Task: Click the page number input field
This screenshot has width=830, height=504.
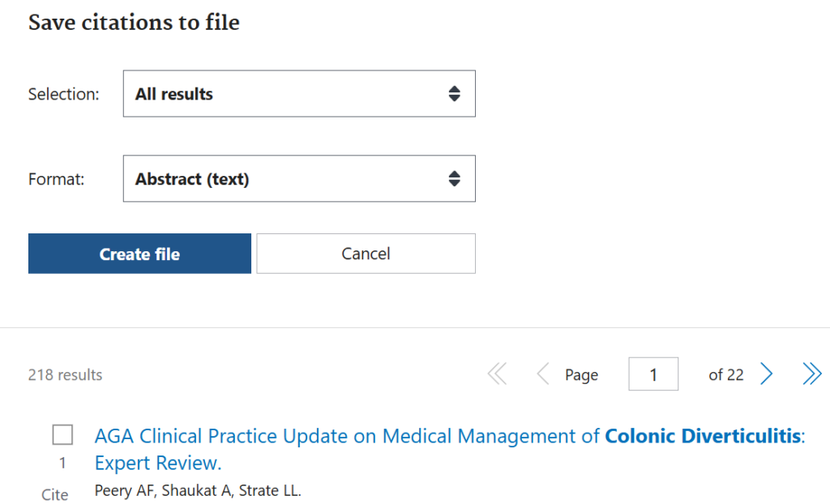Action: point(653,374)
